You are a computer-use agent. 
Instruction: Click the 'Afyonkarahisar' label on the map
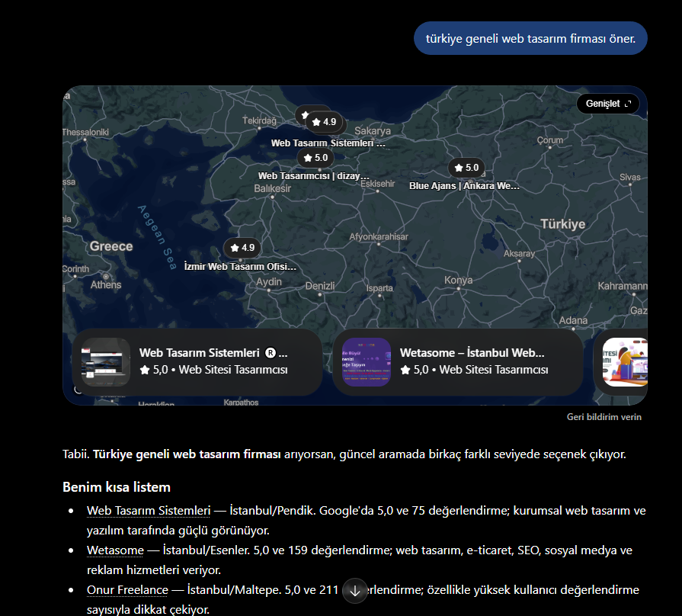tap(379, 236)
